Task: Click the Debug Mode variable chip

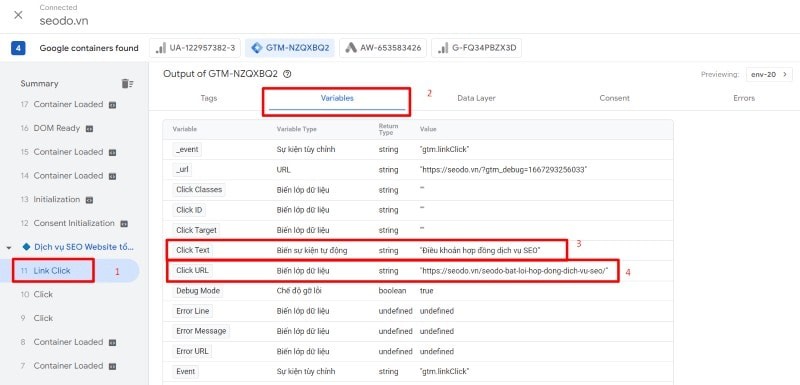Action: (198, 291)
